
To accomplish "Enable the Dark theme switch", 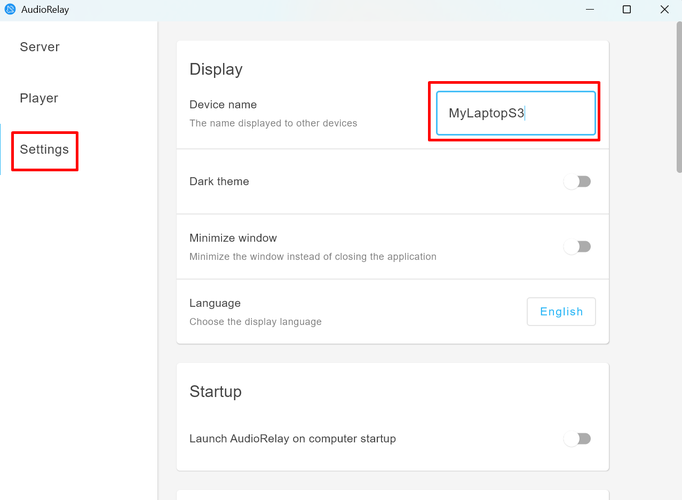I will [x=577, y=182].
